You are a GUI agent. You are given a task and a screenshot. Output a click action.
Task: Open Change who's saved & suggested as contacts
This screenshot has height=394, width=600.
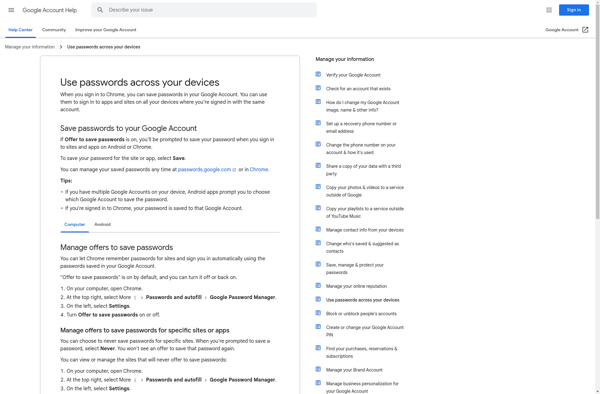(x=362, y=247)
